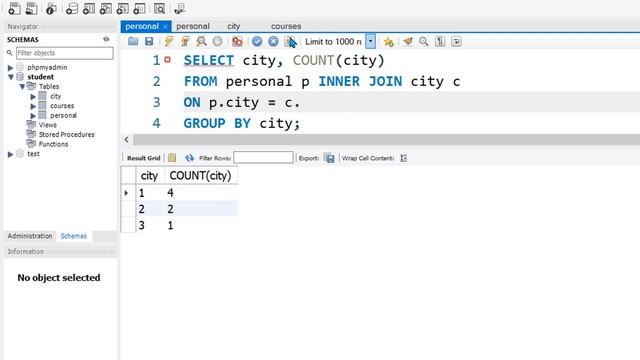Select the Functions folder in tree
This screenshot has height=360, width=640.
(53, 144)
